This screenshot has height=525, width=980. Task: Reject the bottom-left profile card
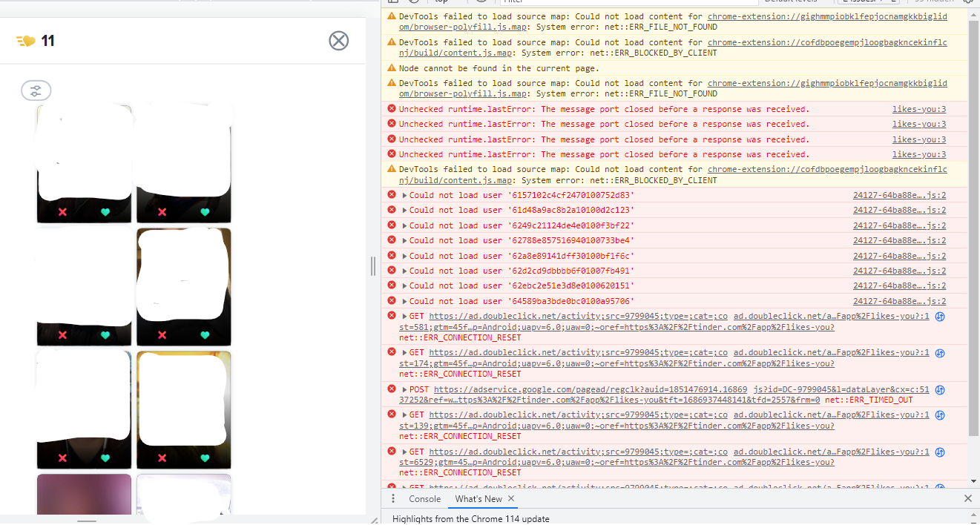point(62,458)
